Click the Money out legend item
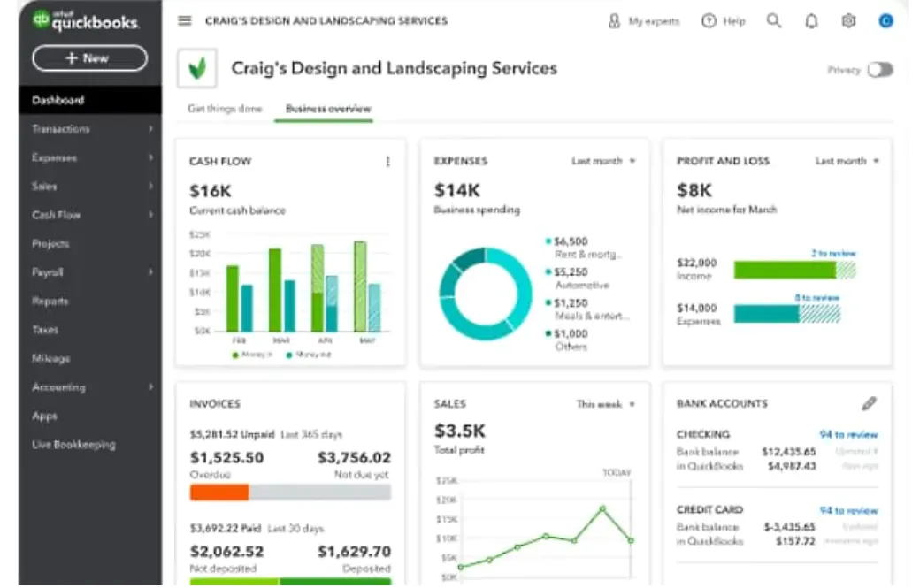The height and width of the screenshot is (588, 920). (309, 355)
